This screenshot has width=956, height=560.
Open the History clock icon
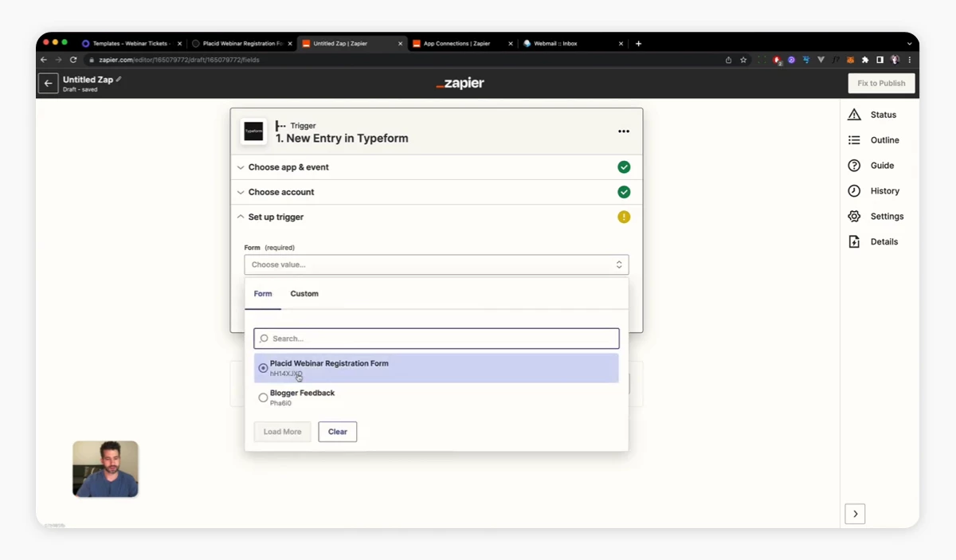coord(854,191)
